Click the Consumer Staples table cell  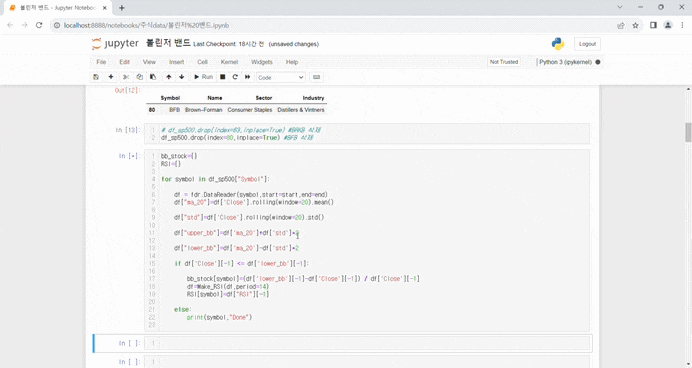(x=250, y=110)
